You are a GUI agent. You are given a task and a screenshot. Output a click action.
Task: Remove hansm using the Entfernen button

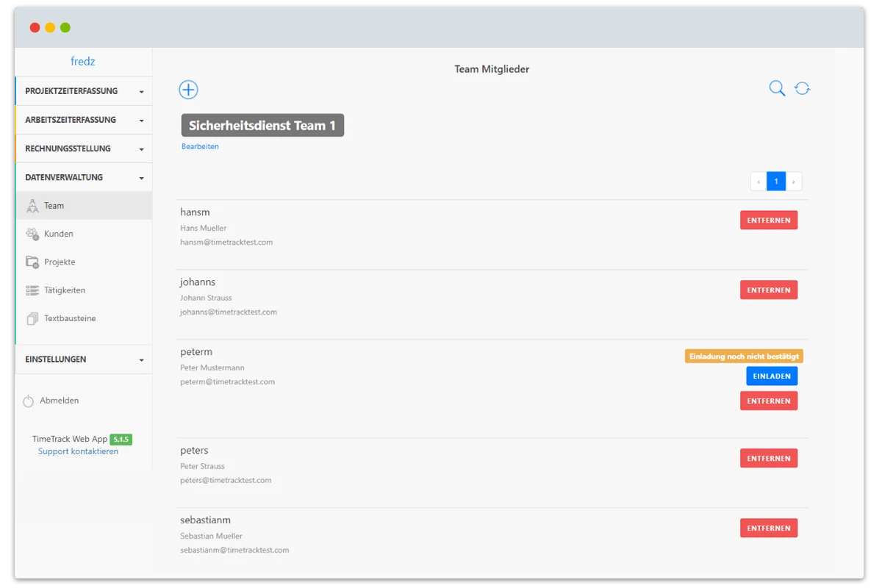tap(768, 220)
